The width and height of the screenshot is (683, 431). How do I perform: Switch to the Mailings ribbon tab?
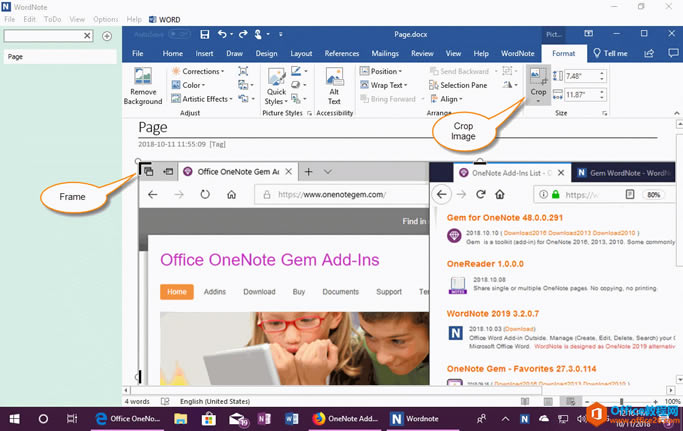(386, 53)
